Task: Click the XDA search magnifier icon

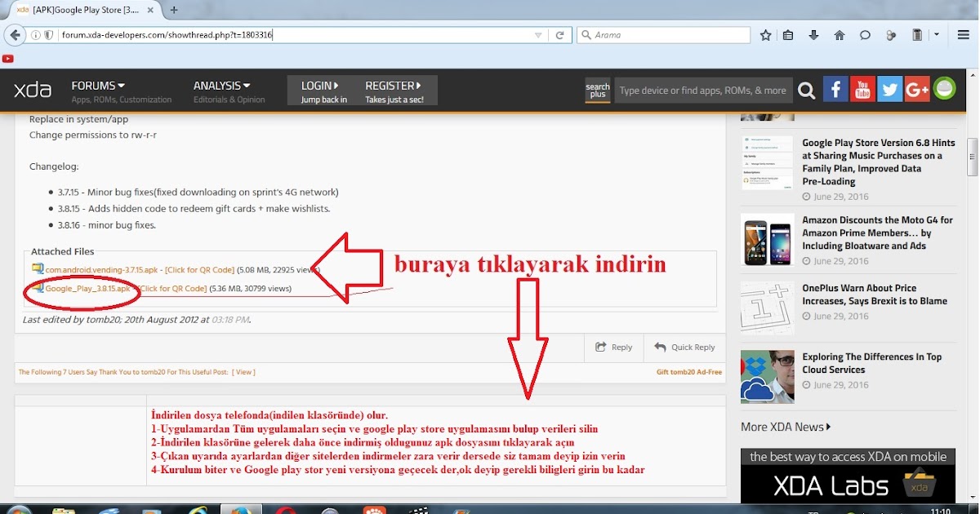Action: click(x=806, y=91)
